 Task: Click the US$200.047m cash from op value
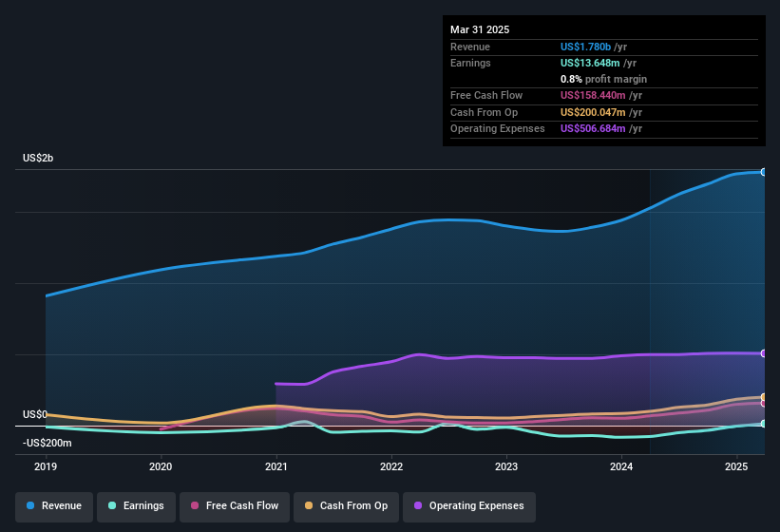pos(593,112)
